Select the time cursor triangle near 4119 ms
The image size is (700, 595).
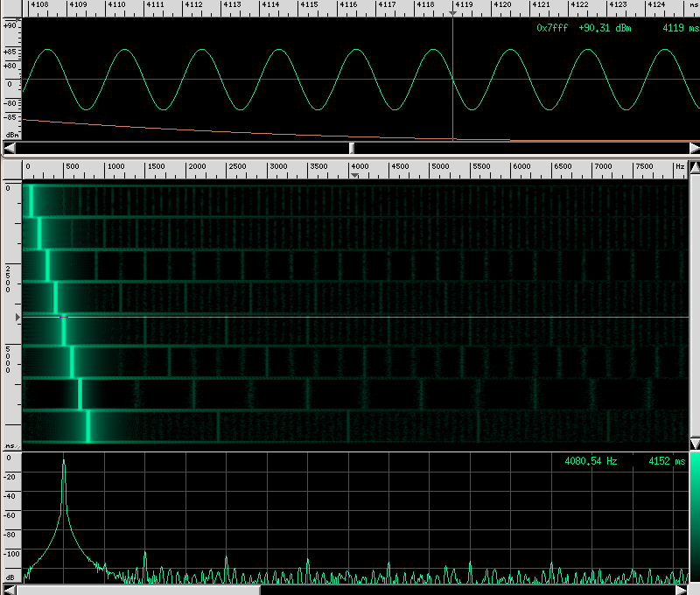click(452, 14)
